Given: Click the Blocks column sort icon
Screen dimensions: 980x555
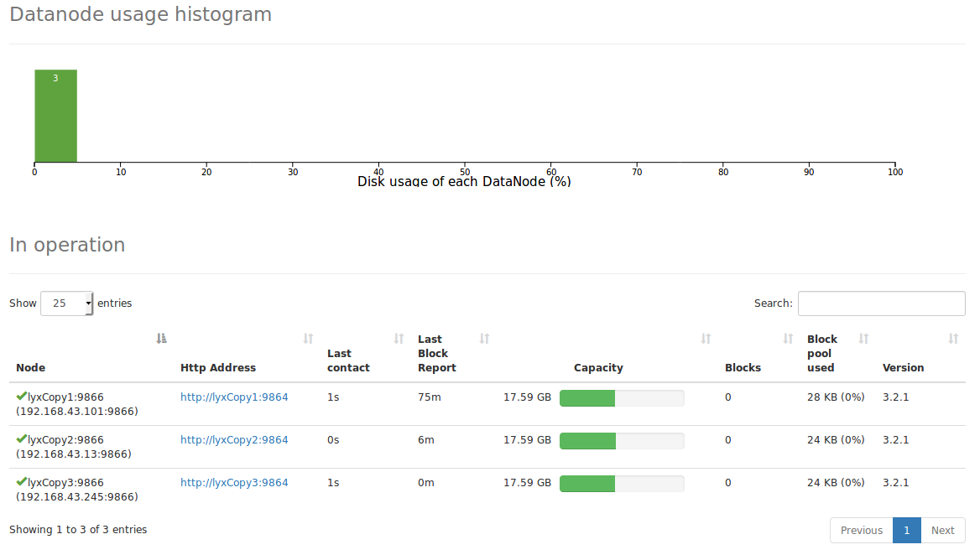Looking at the screenshot, I should (x=788, y=339).
